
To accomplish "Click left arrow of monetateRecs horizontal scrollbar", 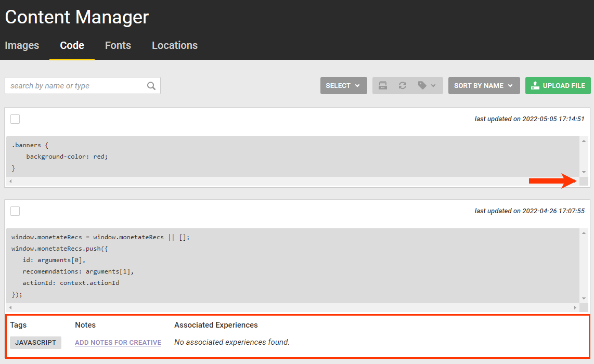I will pos(10,307).
